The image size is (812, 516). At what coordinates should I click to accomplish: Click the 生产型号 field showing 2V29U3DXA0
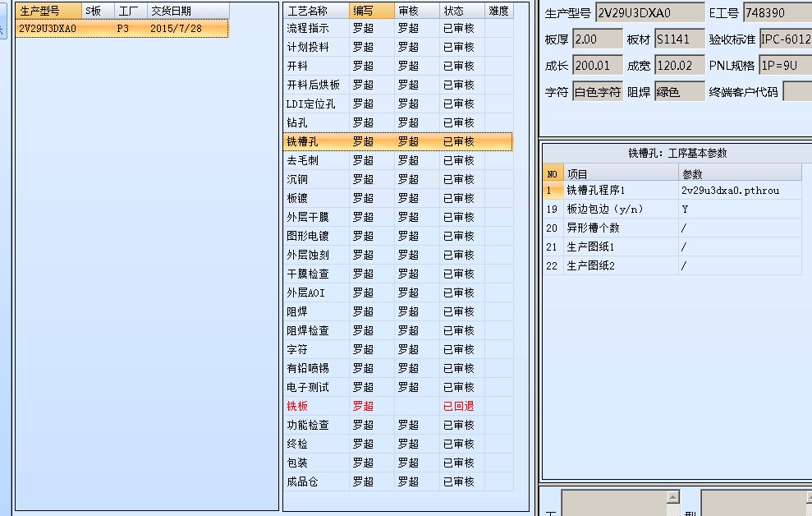tap(650, 12)
